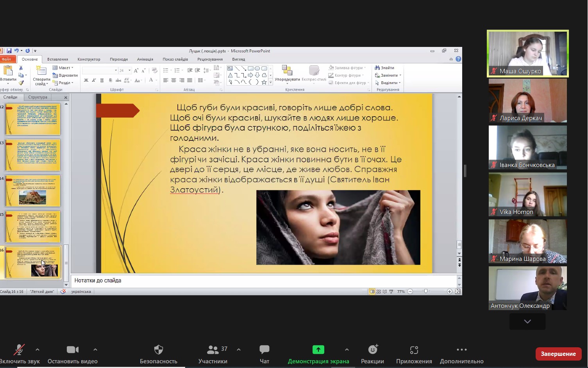Open the Zoom Apps panel
Viewport: 588px width, 368px height.
[414, 354]
